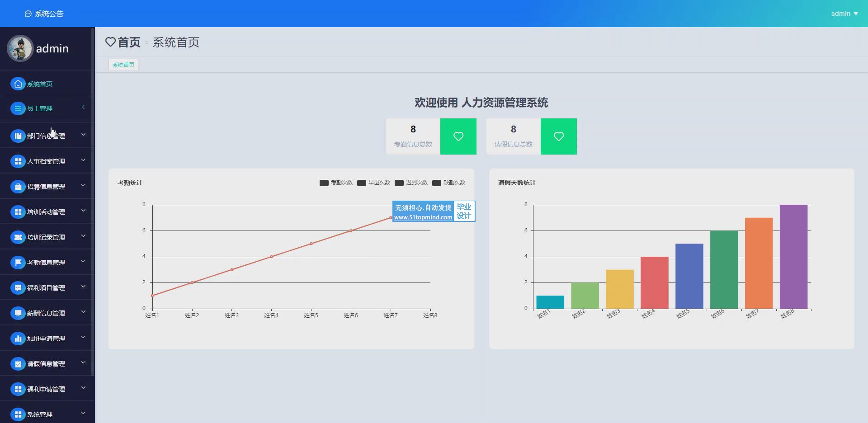Expand 福利申请管理 via its chevron

tap(83, 388)
